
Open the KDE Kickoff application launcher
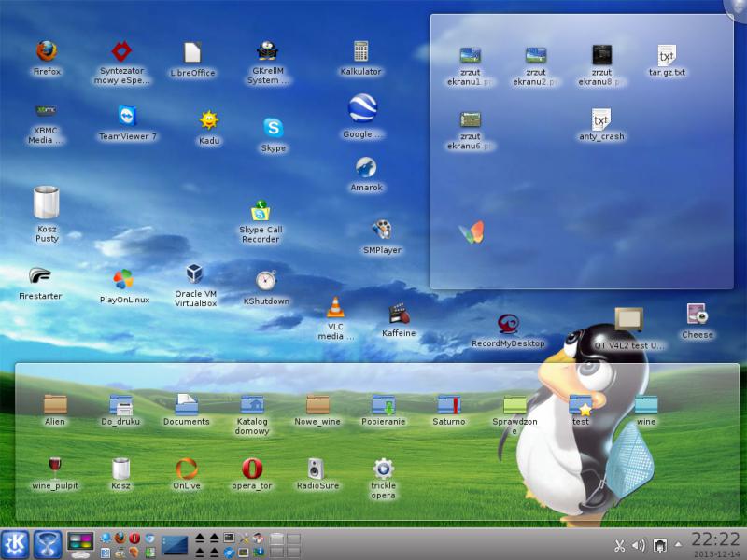coord(15,544)
